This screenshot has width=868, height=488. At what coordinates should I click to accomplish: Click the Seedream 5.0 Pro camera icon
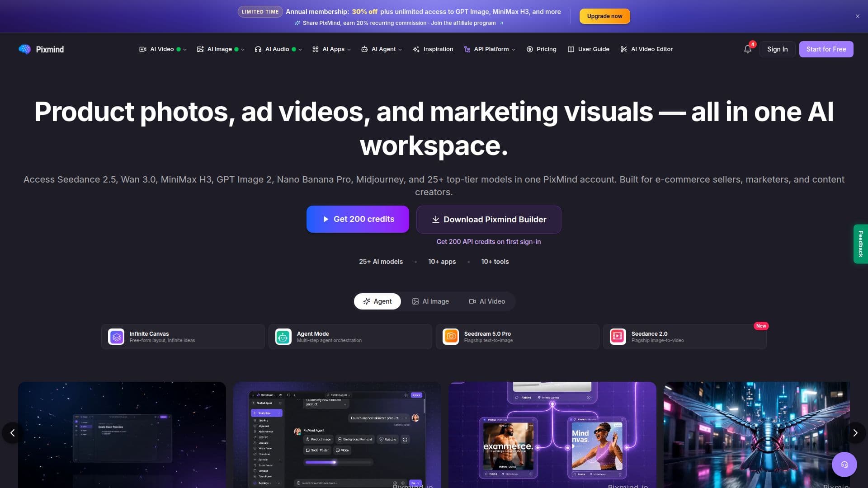coord(451,337)
